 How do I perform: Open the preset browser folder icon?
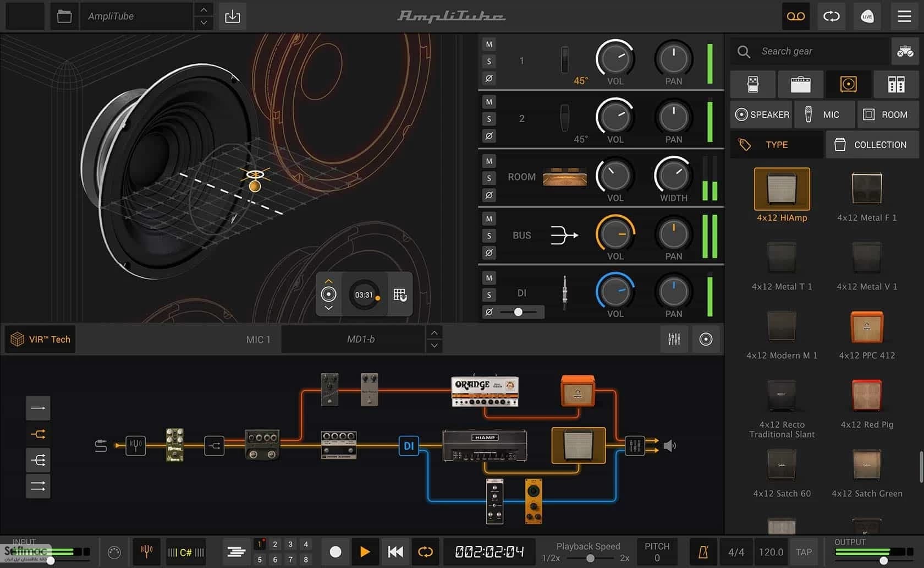pos(64,17)
